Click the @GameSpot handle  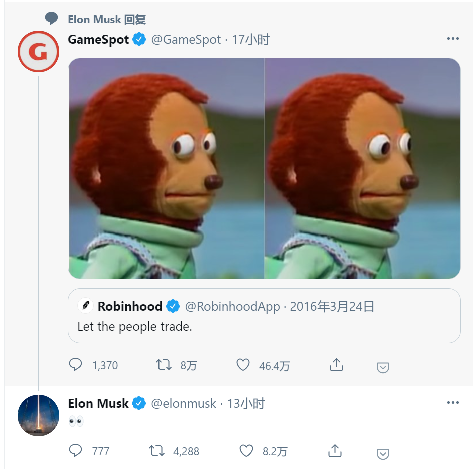(x=186, y=40)
